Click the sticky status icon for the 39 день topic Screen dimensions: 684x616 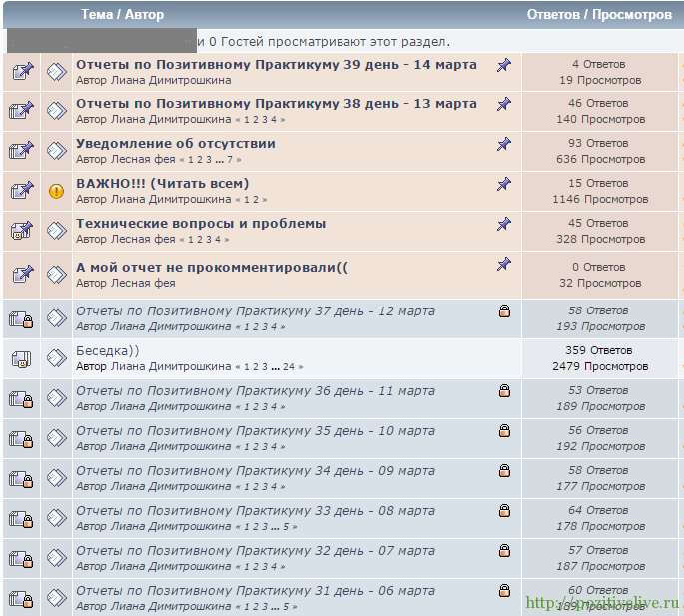click(x=21, y=71)
